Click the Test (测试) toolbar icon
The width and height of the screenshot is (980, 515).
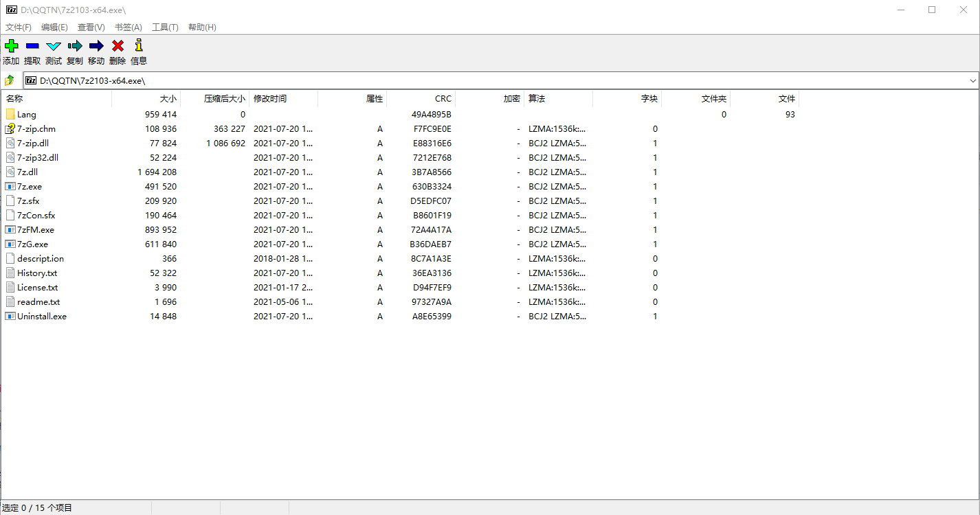click(54, 46)
